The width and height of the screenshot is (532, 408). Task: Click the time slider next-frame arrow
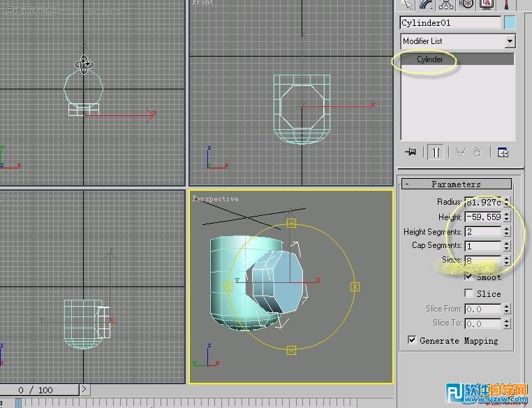click(84, 390)
